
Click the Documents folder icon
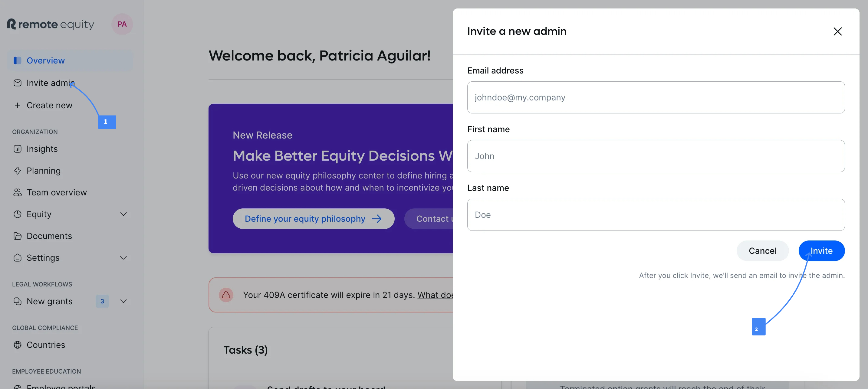18,236
